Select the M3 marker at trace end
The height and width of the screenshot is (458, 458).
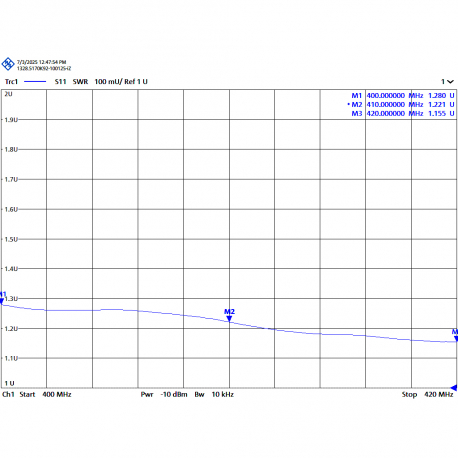[456, 339]
